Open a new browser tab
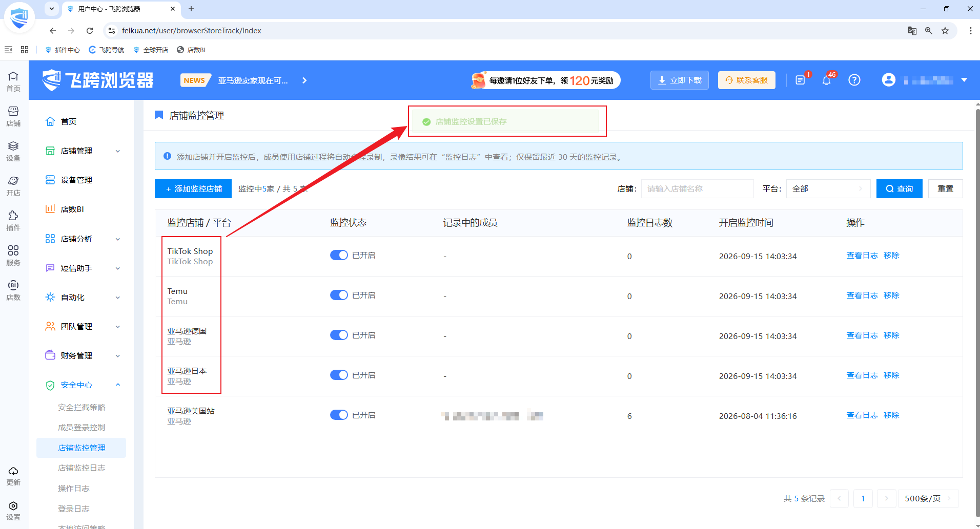The image size is (980, 529). (x=191, y=9)
